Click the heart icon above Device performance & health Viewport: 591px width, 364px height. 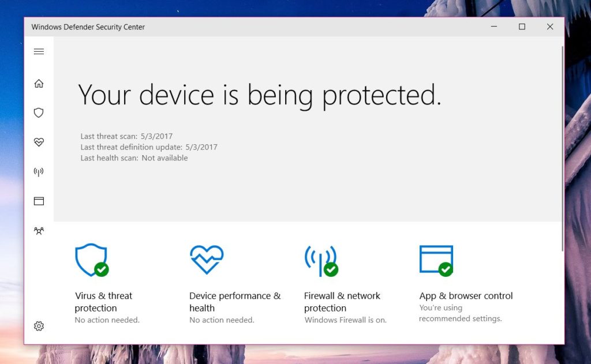(x=207, y=260)
